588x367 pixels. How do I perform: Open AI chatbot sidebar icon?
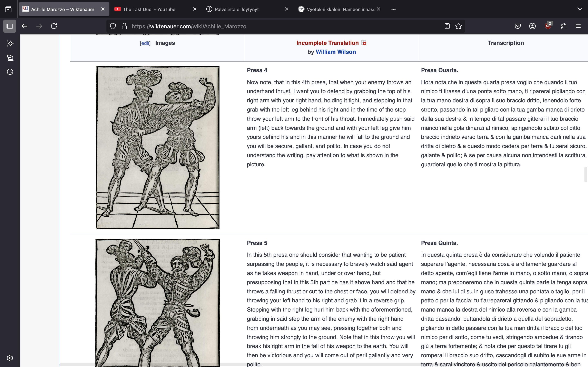coord(10,43)
